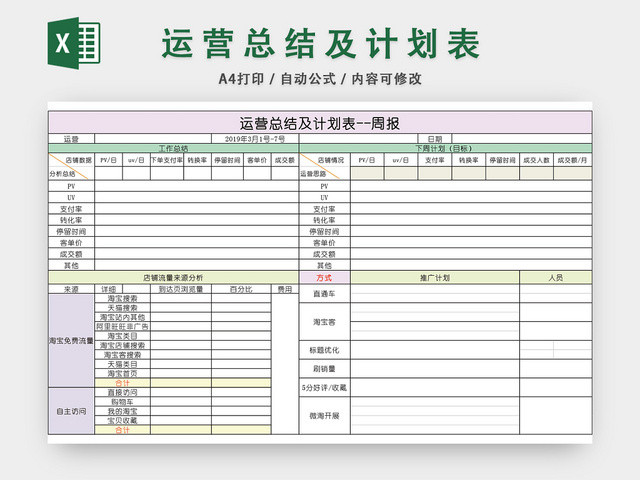Click the empty 推广计划 cell beside 刷销量
Viewport: 640px width, 480px height.
click(435, 369)
